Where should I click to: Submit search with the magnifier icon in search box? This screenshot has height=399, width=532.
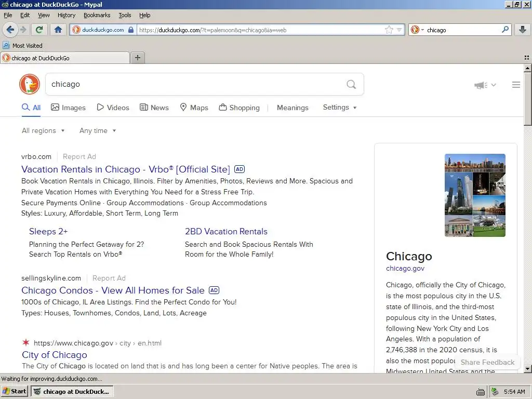(351, 84)
